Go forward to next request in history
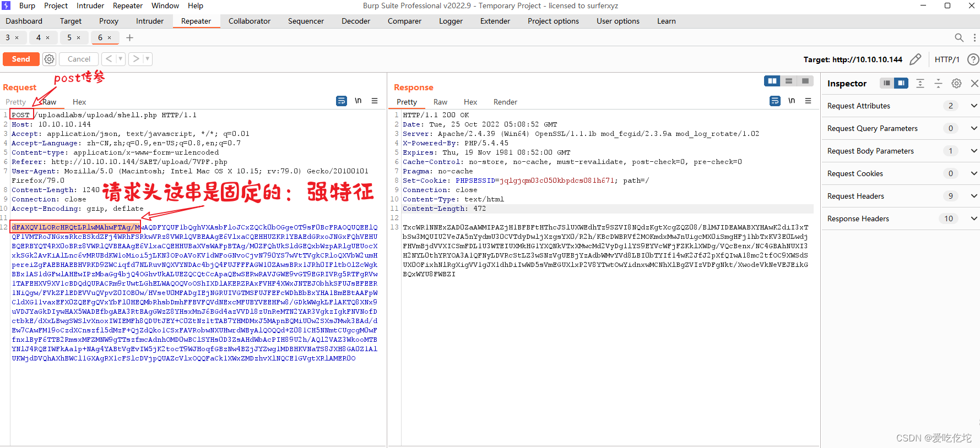Image resolution: width=980 pixels, height=448 pixels. click(x=136, y=59)
